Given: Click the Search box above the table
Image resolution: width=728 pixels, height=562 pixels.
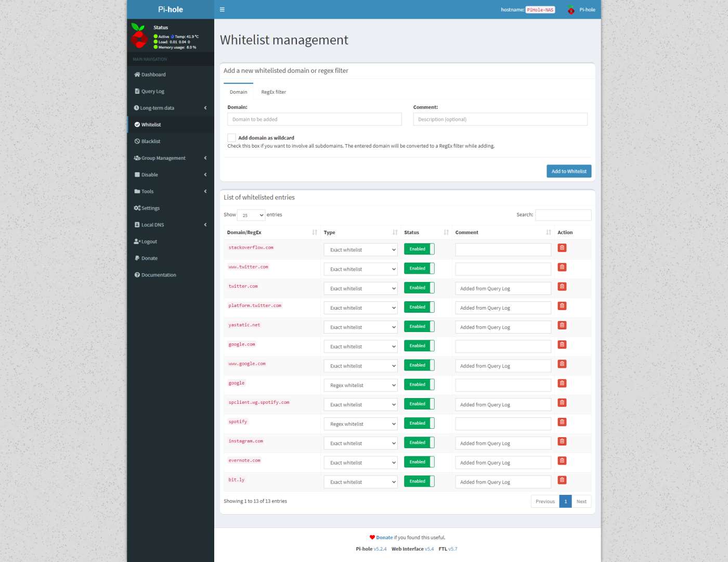Looking at the screenshot, I should [x=563, y=215].
